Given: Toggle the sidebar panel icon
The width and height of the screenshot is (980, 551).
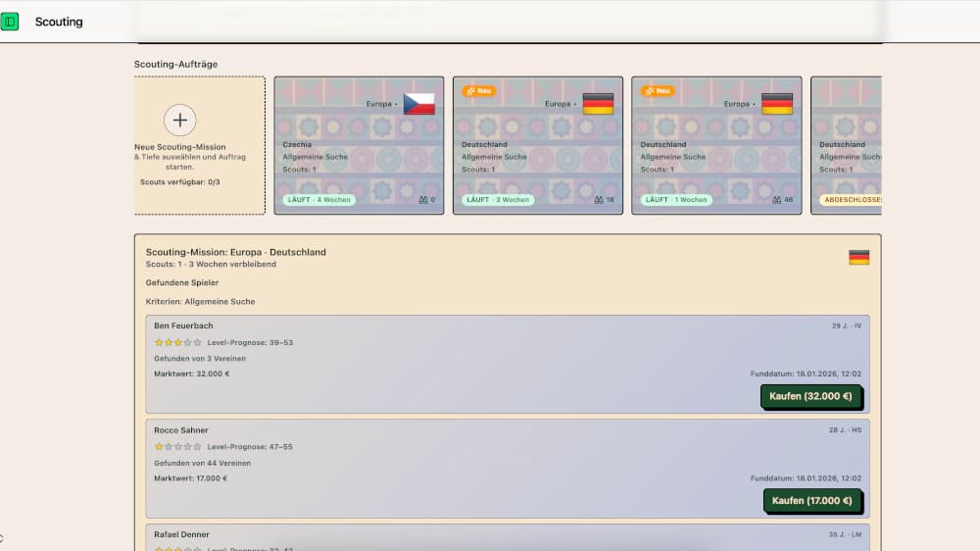Looking at the screenshot, I should [x=10, y=22].
